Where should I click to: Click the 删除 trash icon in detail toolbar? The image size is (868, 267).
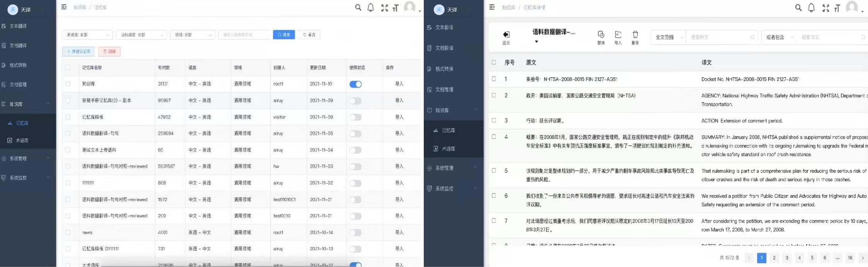[x=635, y=34]
